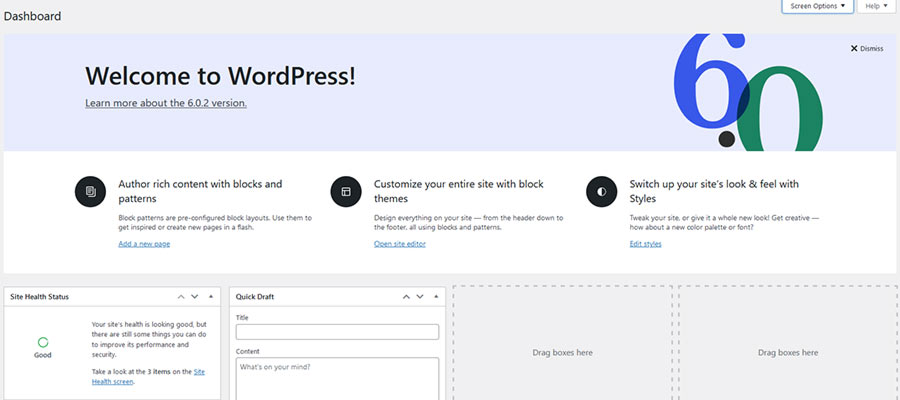Focus the Quick Draft Title field
Viewport: 900px width, 400px height.
337,332
